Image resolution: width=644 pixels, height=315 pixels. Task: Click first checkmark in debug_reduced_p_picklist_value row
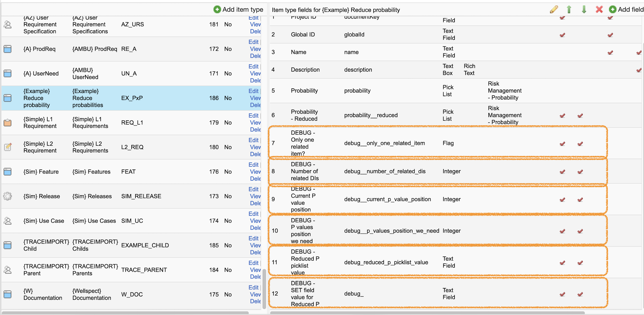point(563,263)
